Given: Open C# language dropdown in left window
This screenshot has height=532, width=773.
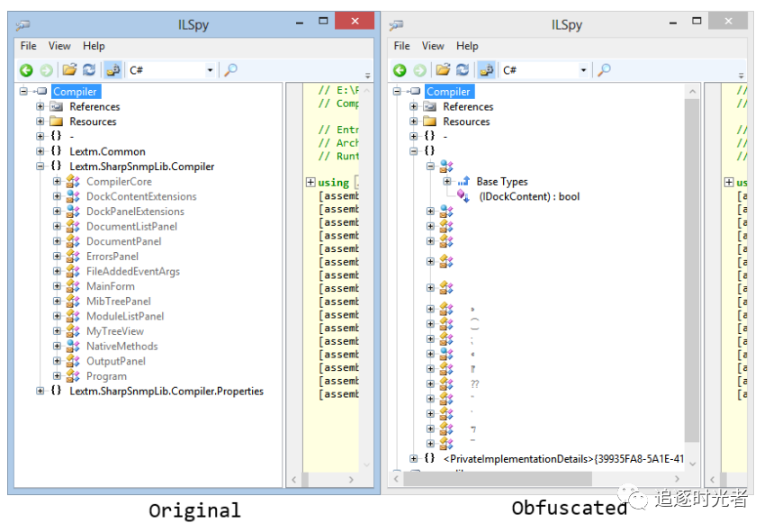Looking at the screenshot, I should tap(172, 70).
